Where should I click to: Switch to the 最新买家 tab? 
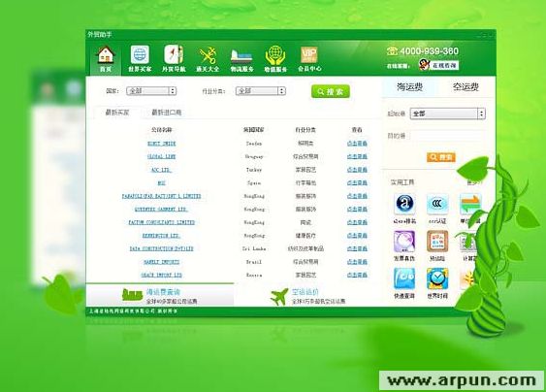tap(117, 113)
